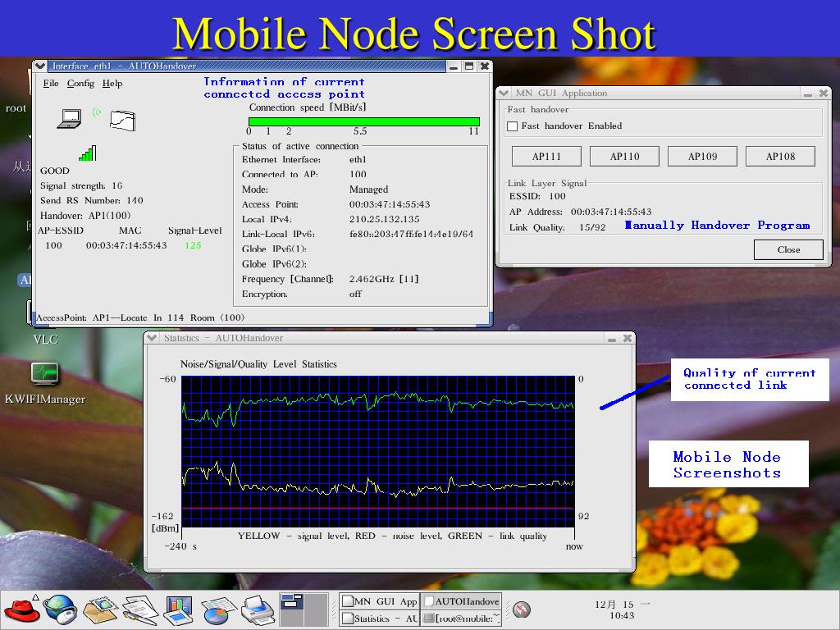Click the root desktop label
Screen dimensions: 840x630
pos(16,108)
